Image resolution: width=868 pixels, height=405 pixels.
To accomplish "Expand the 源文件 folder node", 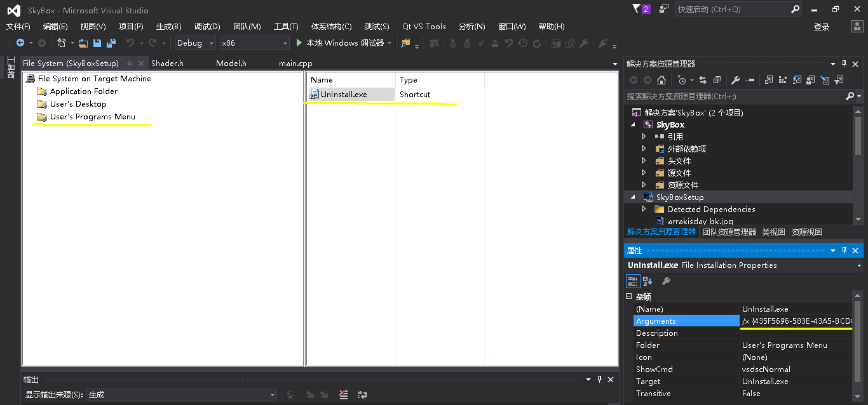I will point(644,173).
